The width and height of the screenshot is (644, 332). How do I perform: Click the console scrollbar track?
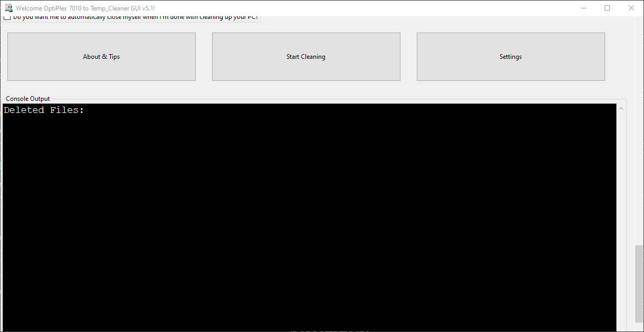(x=621, y=210)
